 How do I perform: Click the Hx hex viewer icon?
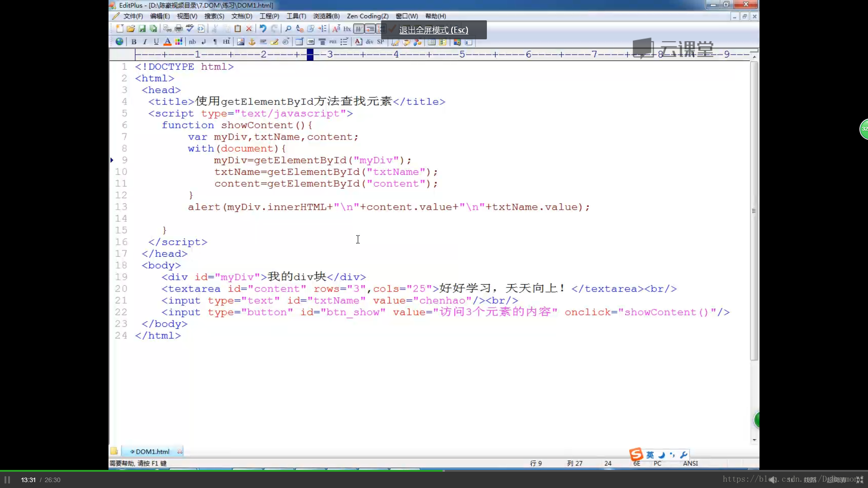[347, 28]
